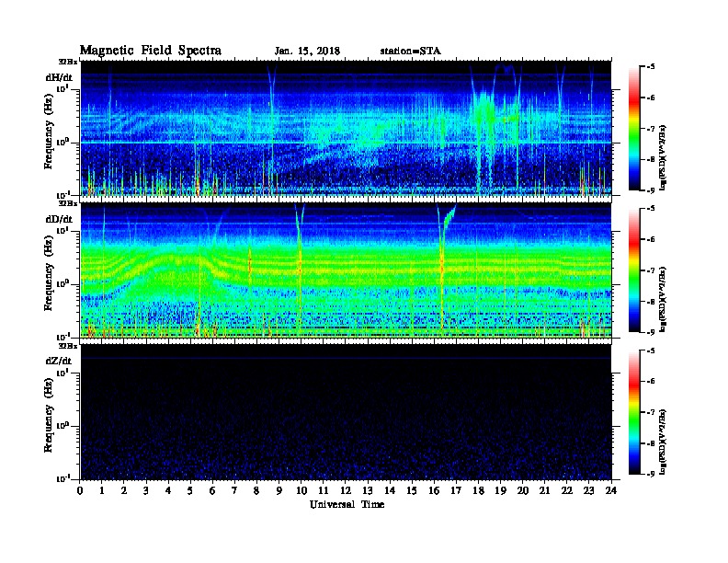Click the -5 tick on dZ/dt color bar

pos(651,350)
